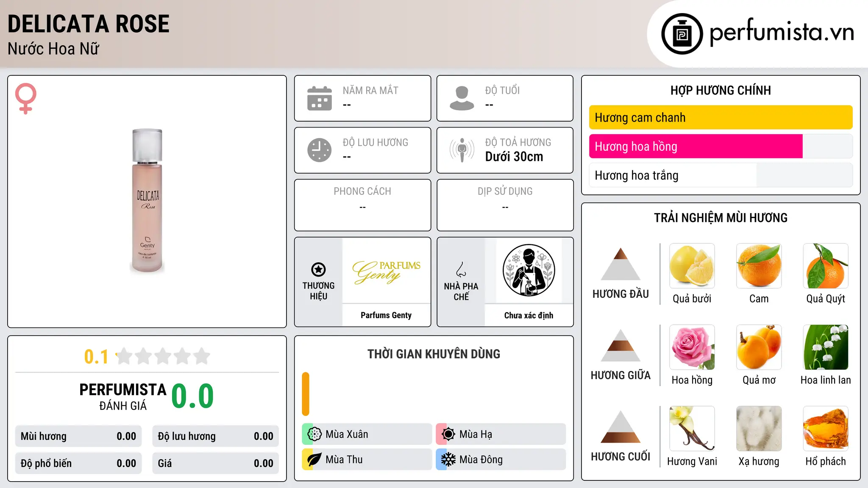This screenshot has height=488, width=868.
Task: Click the perfumista.vn perfume bottle logo icon
Action: (682, 34)
